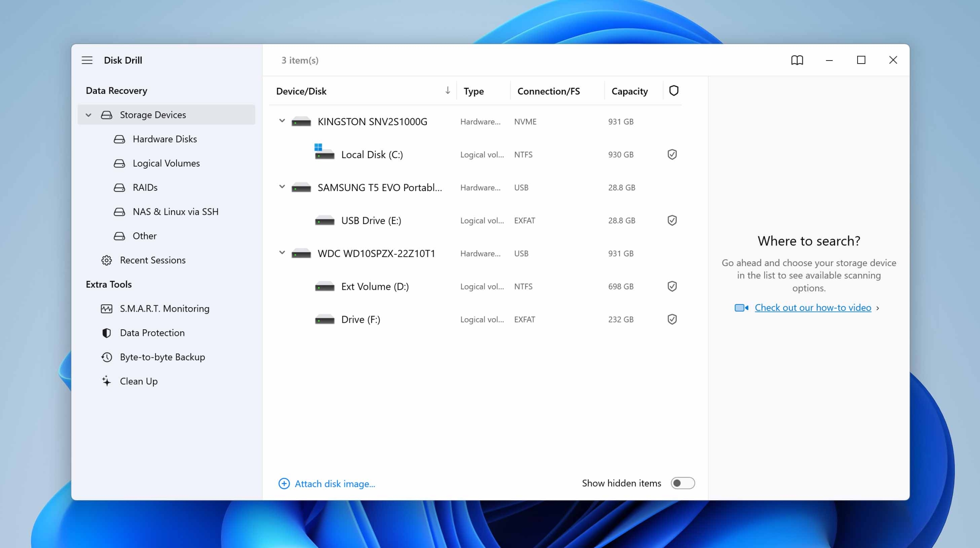Viewport: 980px width, 548px height.
Task: Click the 3 item(s) count label
Action: pyautogui.click(x=300, y=60)
